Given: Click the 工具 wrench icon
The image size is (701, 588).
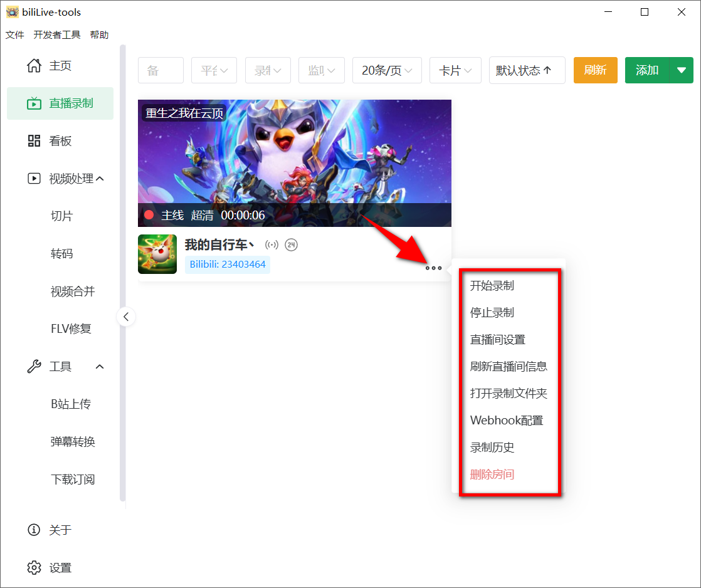Looking at the screenshot, I should 34,366.
